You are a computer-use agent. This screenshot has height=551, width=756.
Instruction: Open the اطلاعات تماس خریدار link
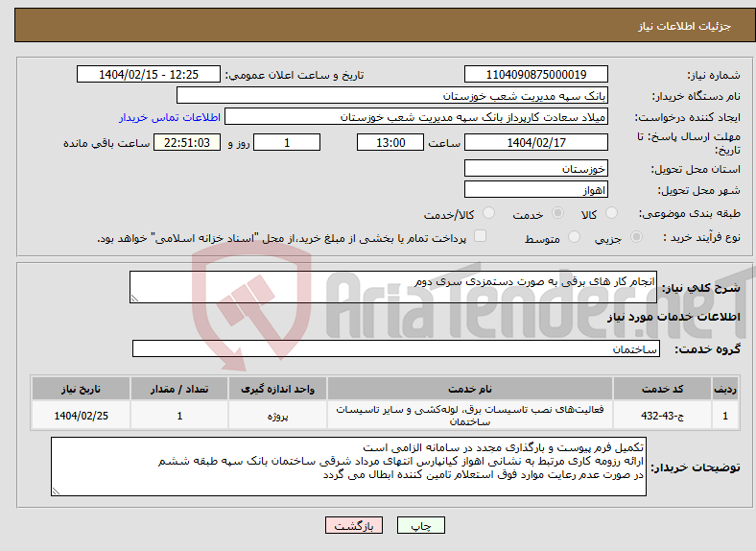(170, 117)
